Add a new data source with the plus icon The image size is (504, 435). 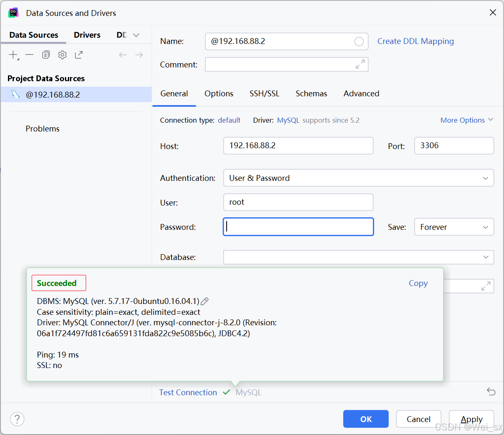[x=13, y=54]
